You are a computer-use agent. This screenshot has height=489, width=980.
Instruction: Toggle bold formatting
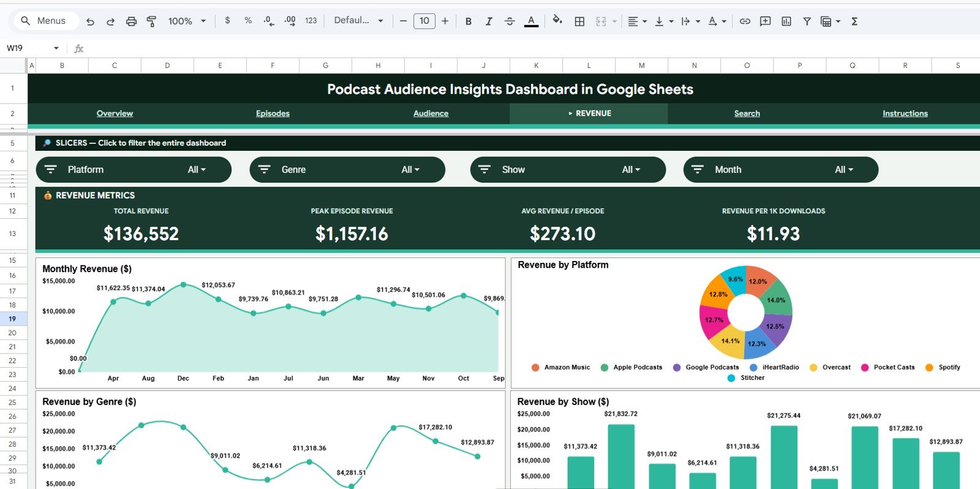tap(469, 21)
